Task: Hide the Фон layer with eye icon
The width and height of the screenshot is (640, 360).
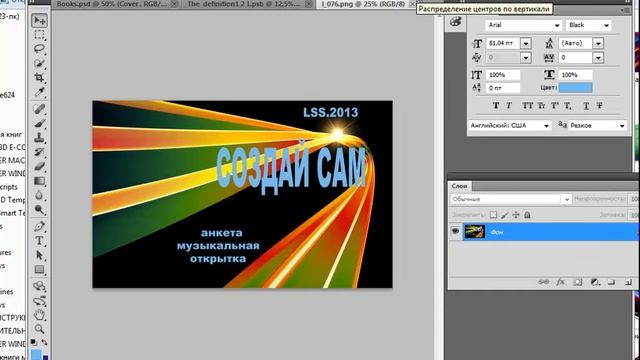Action: coord(455,231)
